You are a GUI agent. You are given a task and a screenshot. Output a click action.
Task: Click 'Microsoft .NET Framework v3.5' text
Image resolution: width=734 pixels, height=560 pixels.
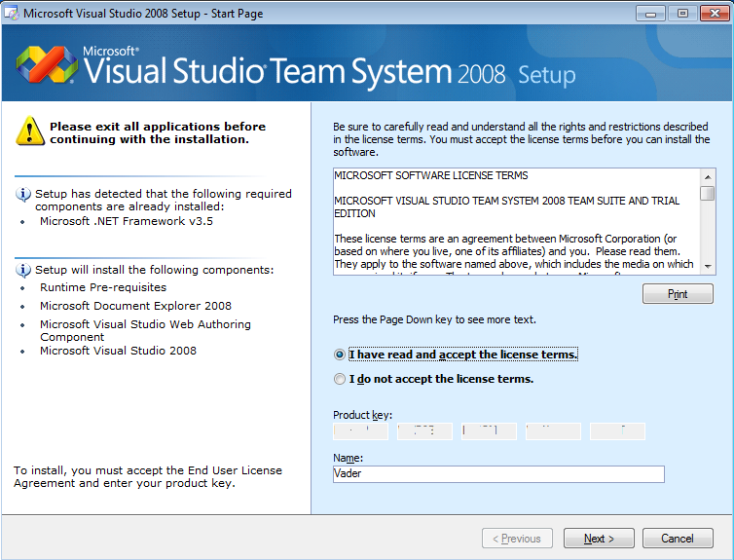[127, 221]
